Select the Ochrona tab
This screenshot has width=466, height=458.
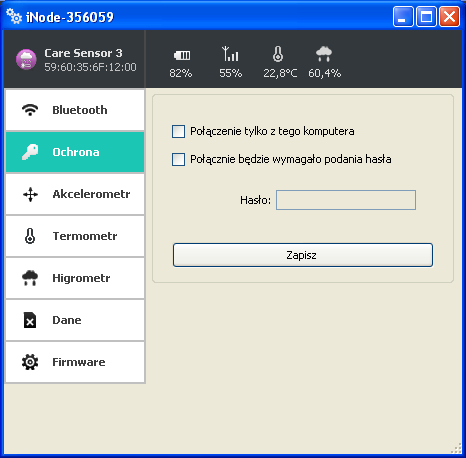pos(75,152)
